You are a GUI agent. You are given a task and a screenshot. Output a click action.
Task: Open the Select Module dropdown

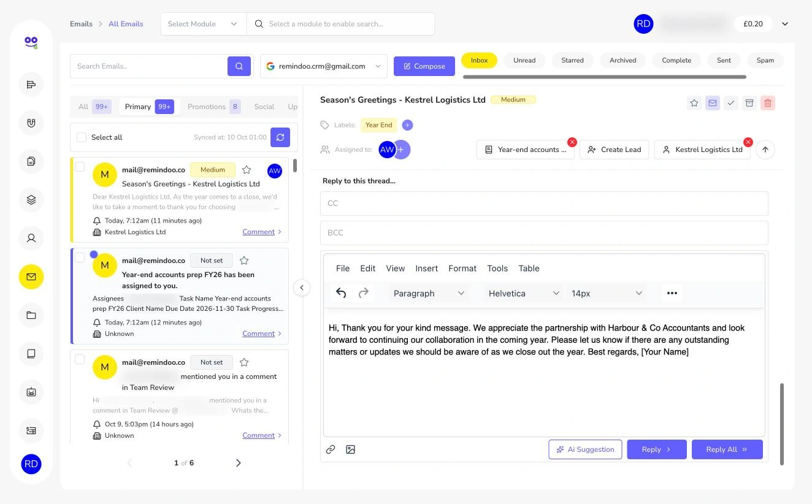[x=203, y=24]
